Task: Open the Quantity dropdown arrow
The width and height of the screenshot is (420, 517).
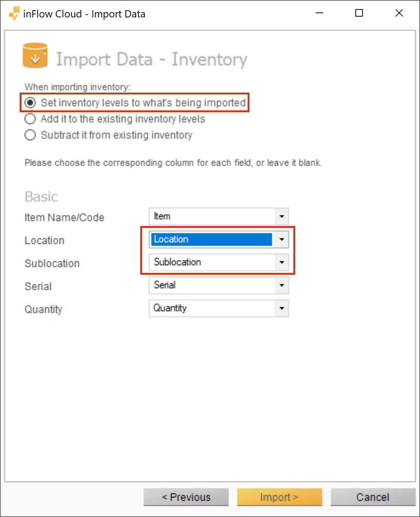Action: click(x=282, y=308)
